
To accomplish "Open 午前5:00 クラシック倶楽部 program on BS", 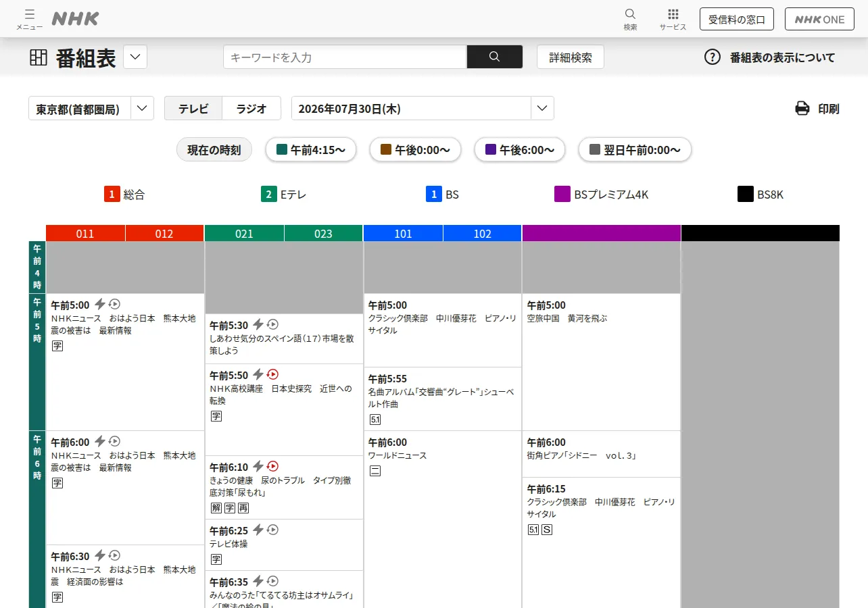I will (443, 330).
